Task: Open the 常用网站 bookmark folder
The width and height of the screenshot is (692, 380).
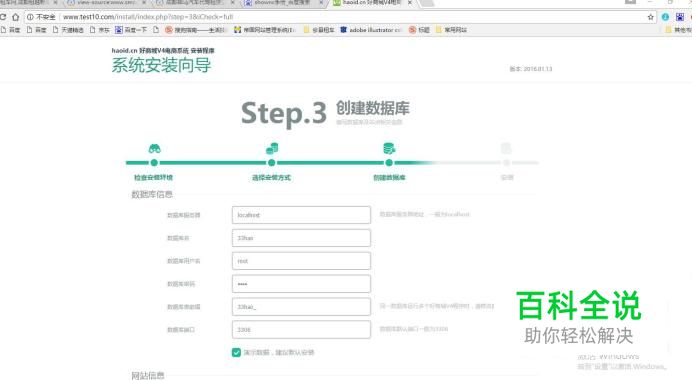Action: tap(451, 30)
